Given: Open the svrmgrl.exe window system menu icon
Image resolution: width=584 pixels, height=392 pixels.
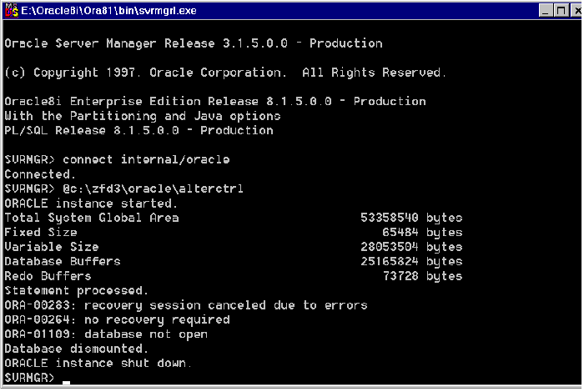Looking at the screenshot, I should 10,9.
